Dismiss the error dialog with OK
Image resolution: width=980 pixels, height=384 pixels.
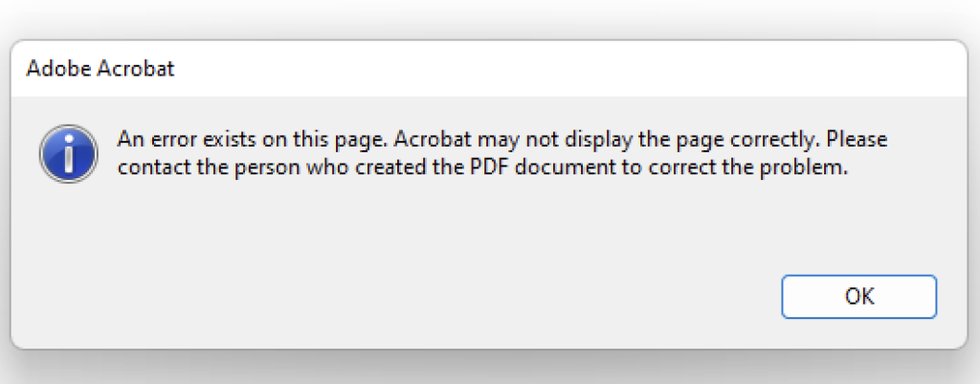858,297
